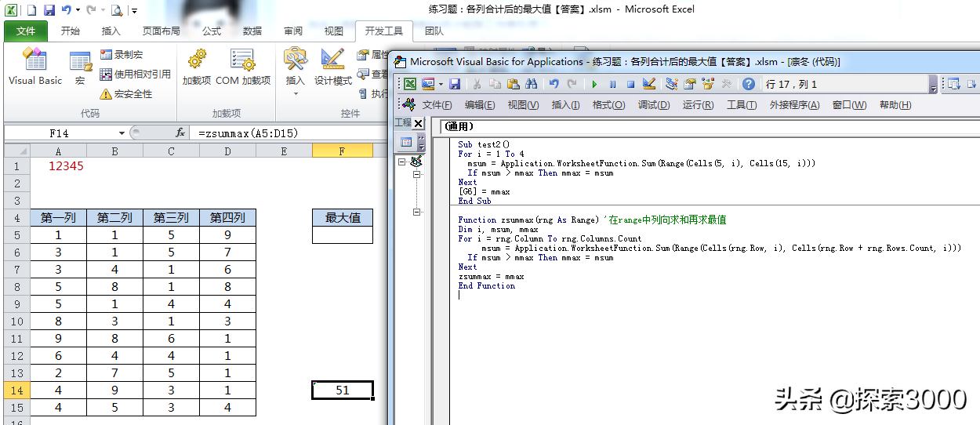Open Toolbox icon in VBA toolbar
The height and width of the screenshot is (425, 980).
pyautogui.click(x=727, y=84)
